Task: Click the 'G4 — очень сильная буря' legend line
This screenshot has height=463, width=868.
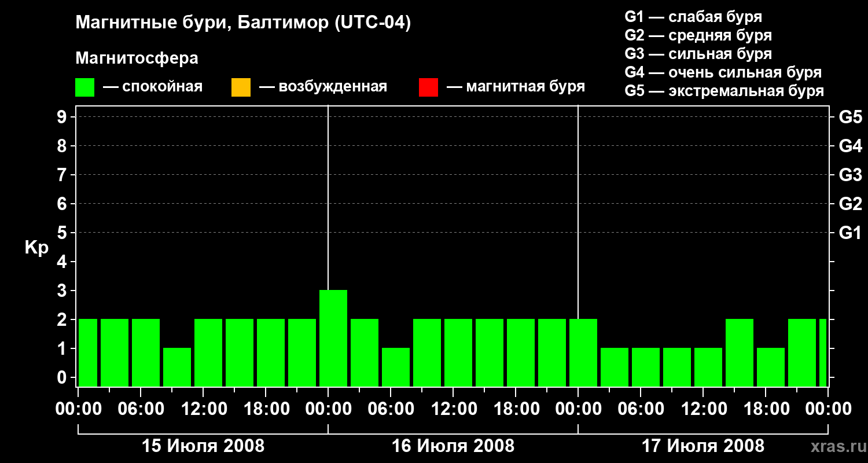Action: (x=723, y=72)
